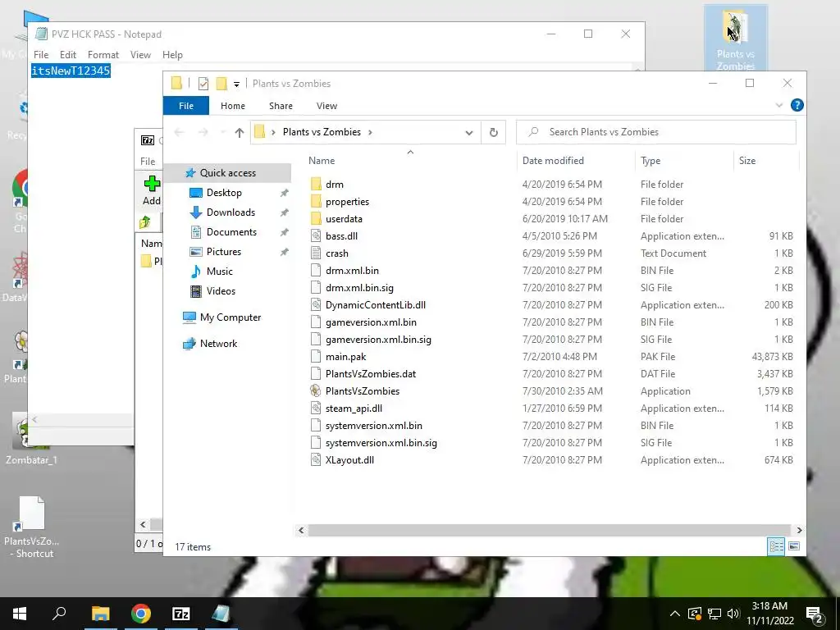Click Explorer Forward arrow
840x630 pixels.
[x=203, y=132]
